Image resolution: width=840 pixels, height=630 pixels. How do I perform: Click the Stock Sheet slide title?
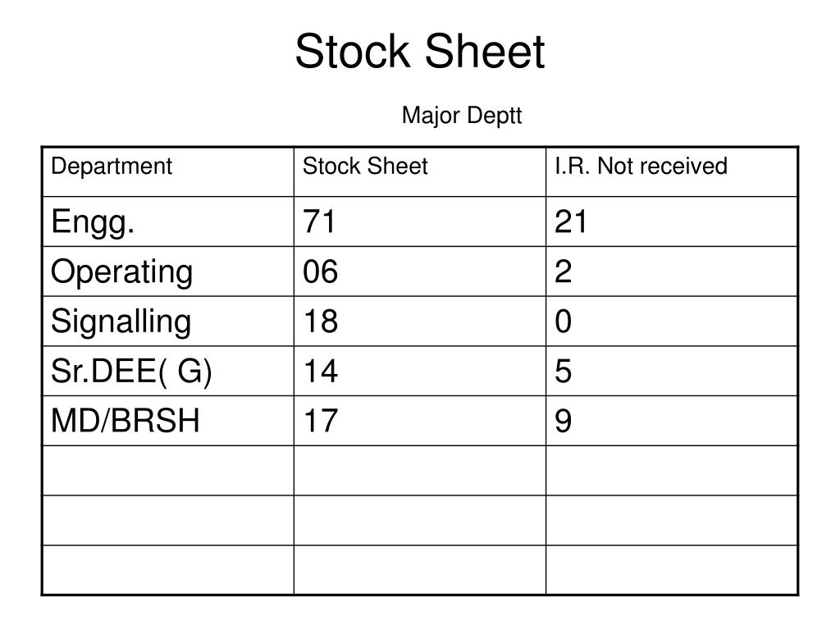419,52
